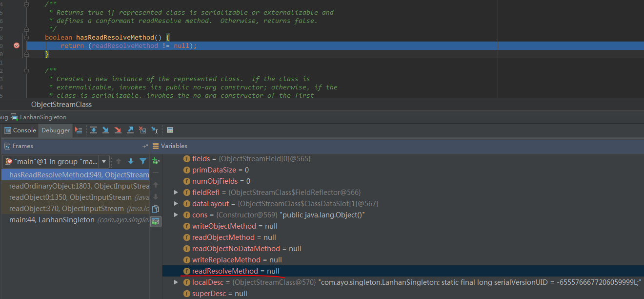The height and width of the screenshot is (299, 644).
Task: Open the Evaluate Expression calculator
Action: point(170,130)
